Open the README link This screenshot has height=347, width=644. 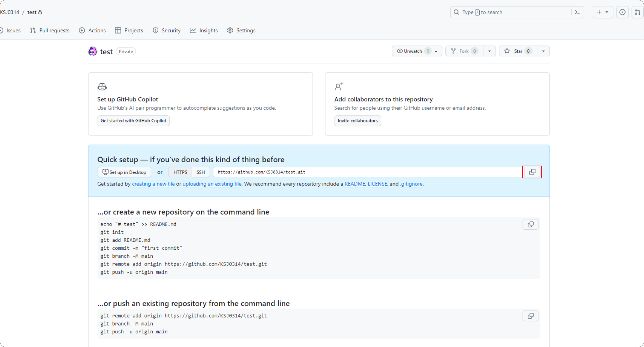pyautogui.click(x=355, y=184)
